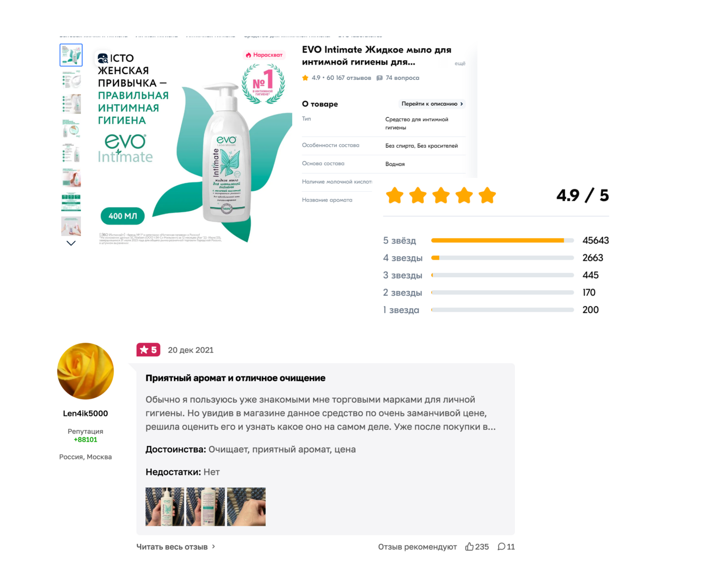Open first review photo of bottle

pyautogui.click(x=165, y=507)
